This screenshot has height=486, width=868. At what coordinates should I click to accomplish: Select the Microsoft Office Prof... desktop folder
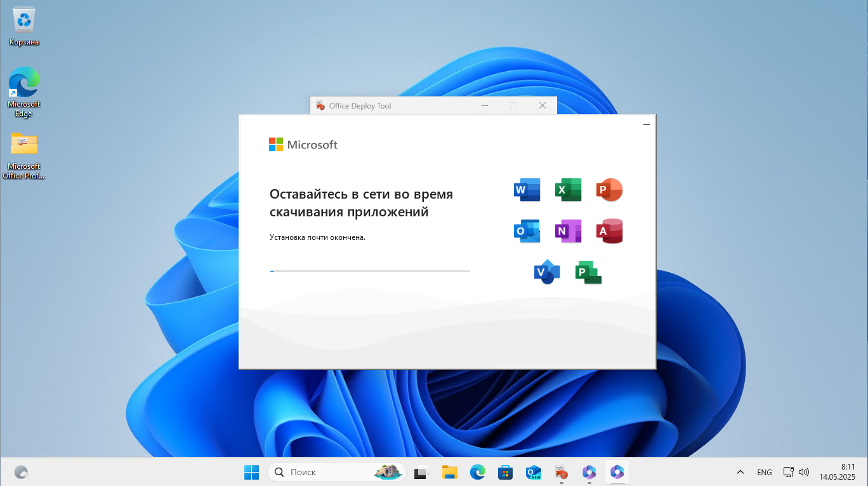click(x=24, y=156)
